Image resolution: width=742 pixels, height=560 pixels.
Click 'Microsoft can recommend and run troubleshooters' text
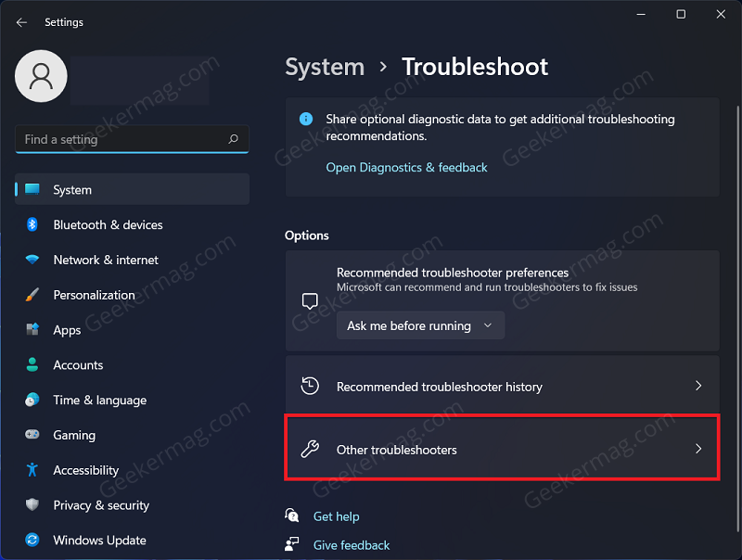click(487, 287)
